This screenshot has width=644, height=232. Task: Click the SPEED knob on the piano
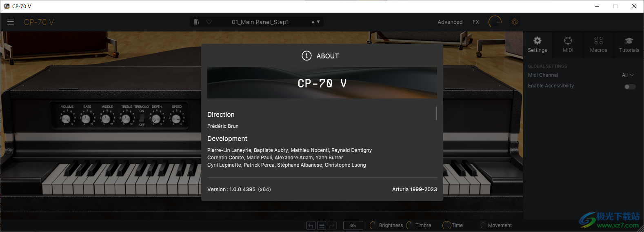(176, 119)
